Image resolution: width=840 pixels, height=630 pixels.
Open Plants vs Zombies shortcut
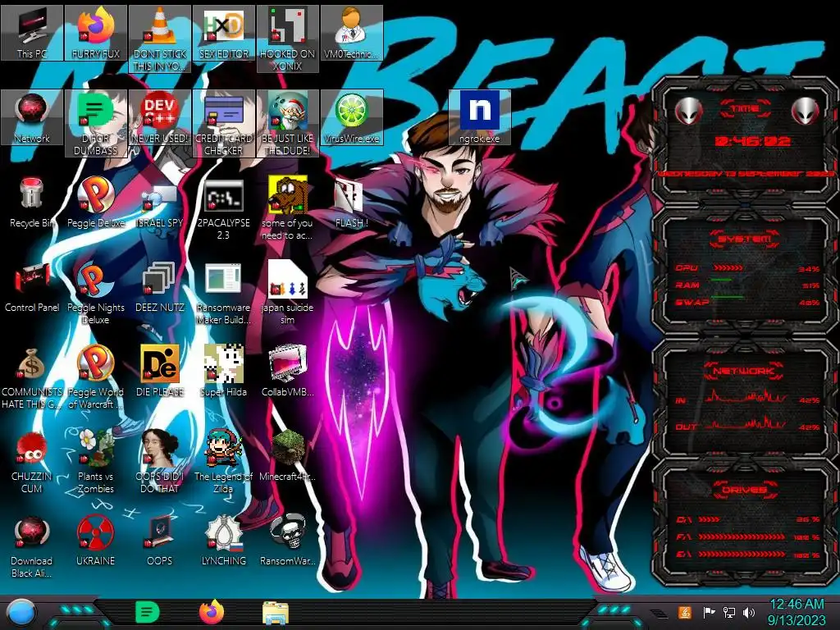(96, 462)
